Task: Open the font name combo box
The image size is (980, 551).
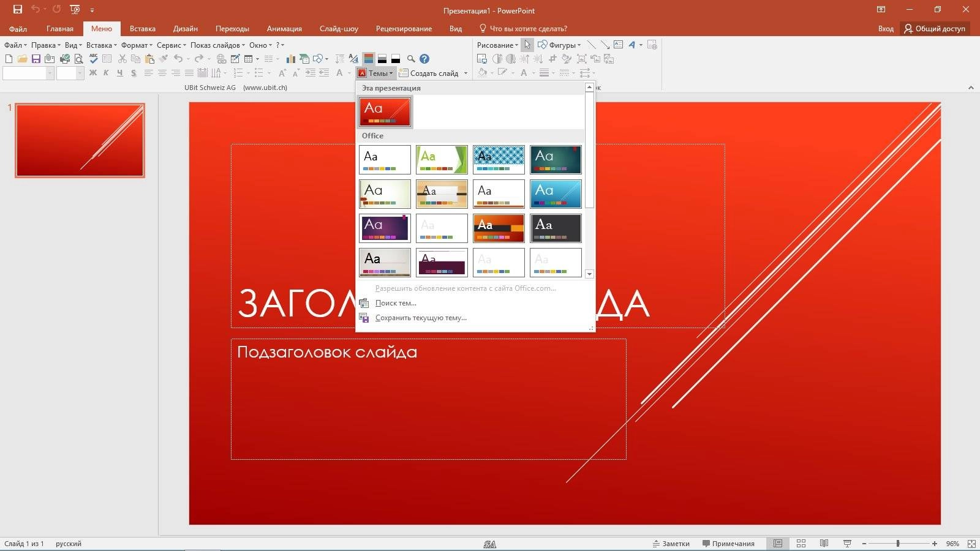Action: pos(28,73)
